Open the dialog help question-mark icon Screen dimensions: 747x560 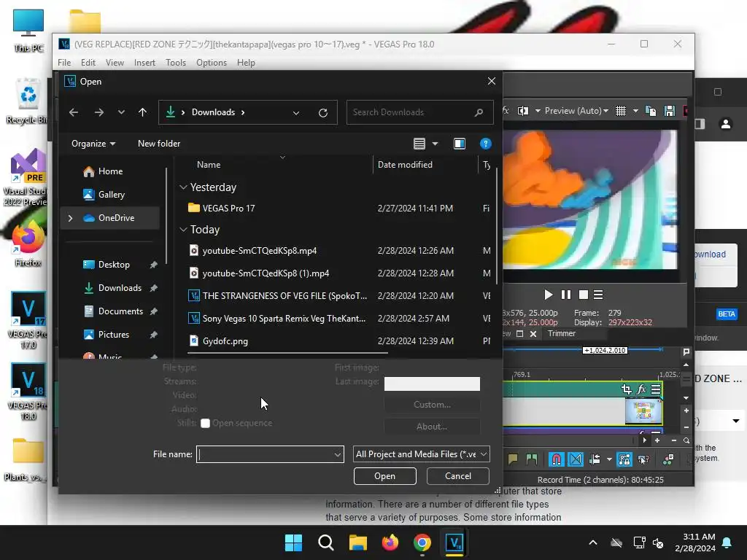pos(485,144)
